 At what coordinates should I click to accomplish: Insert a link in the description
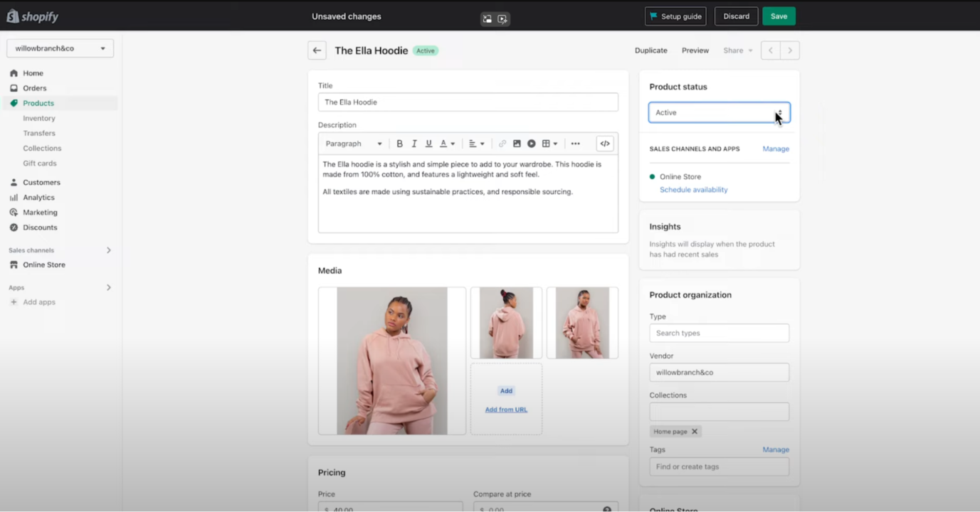click(503, 143)
